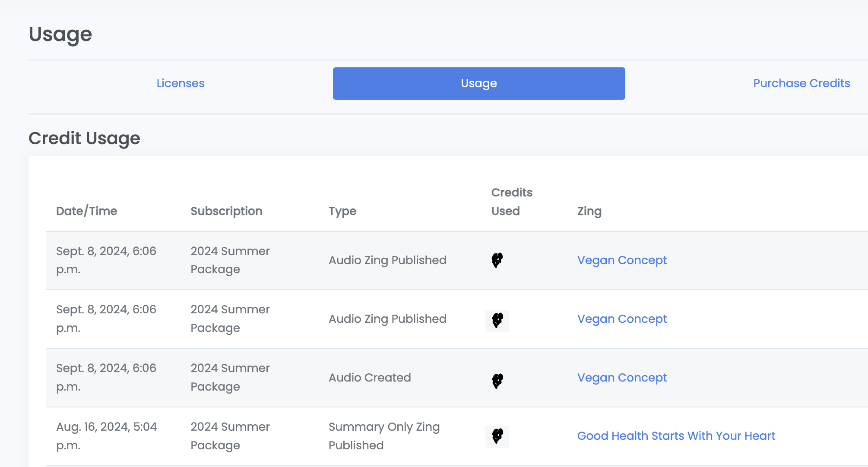Select the Usage tab

479,83
